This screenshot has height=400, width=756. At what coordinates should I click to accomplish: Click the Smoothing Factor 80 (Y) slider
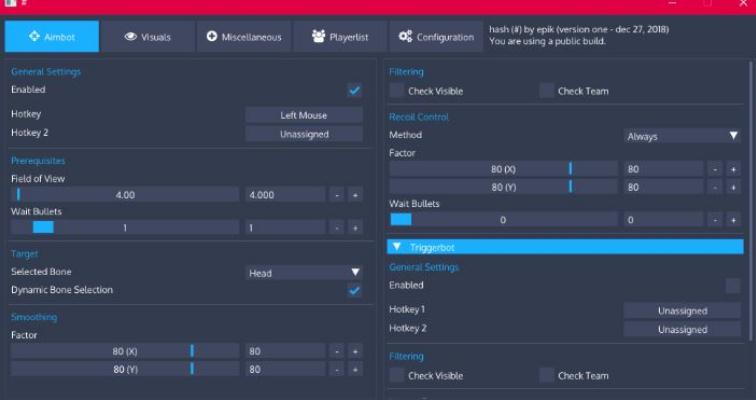125,369
